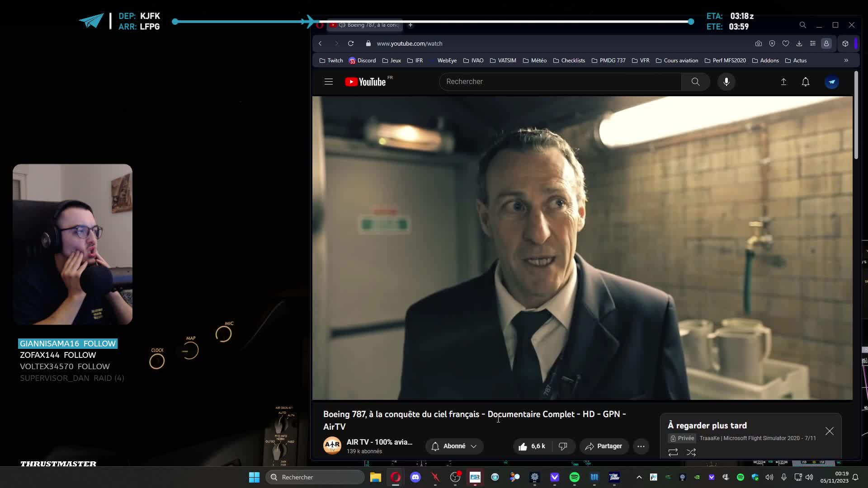Open the Checklists bookmarks folder
The width and height of the screenshot is (868, 488).
(569, 61)
